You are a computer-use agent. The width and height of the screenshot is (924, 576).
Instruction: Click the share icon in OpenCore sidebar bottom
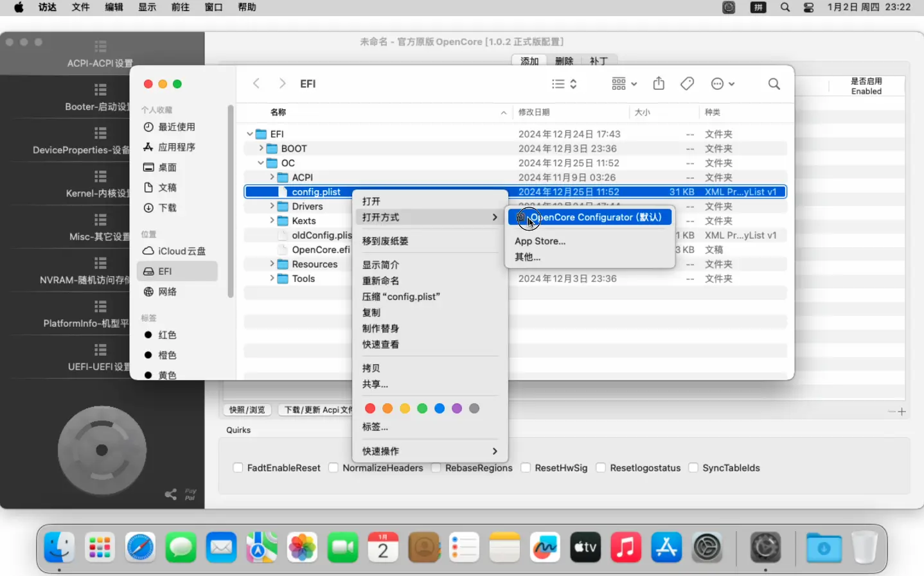pos(171,494)
